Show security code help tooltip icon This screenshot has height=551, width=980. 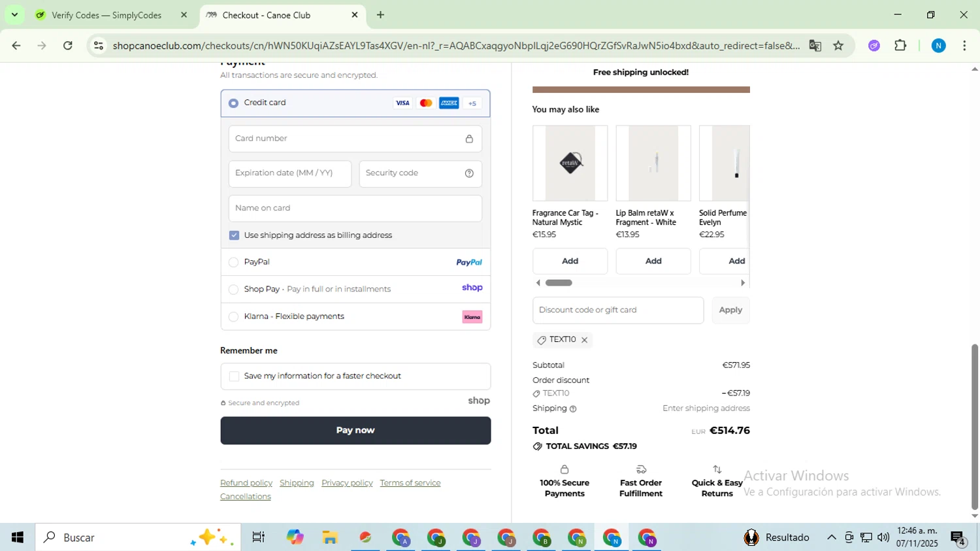(469, 173)
